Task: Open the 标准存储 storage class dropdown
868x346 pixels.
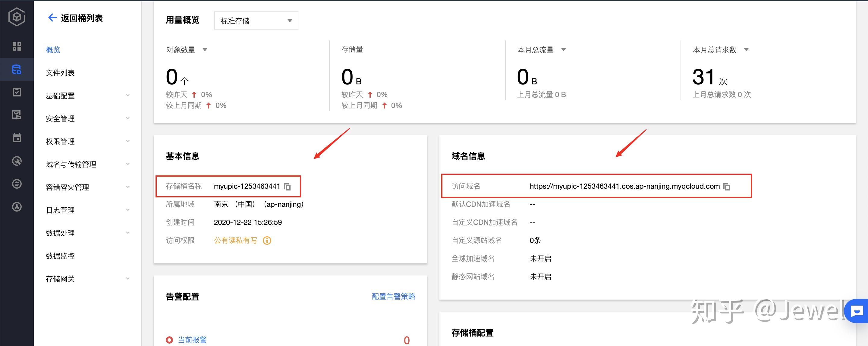Action: coord(256,20)
